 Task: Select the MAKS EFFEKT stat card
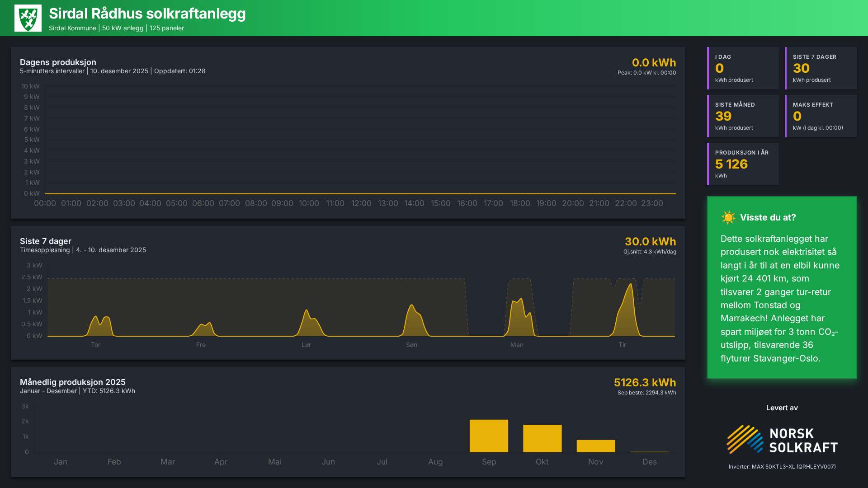click(x=821, y=116)
